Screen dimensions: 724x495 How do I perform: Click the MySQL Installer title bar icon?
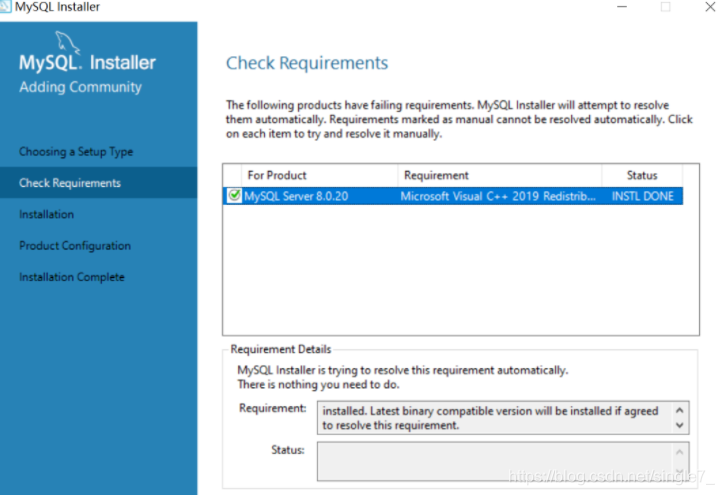(x=5, y=6)
